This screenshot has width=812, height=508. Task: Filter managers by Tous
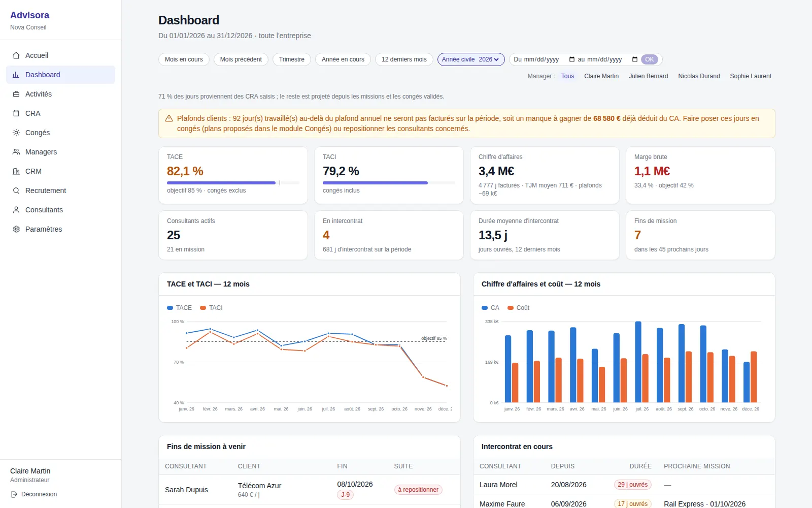click(x=567, y=76)
